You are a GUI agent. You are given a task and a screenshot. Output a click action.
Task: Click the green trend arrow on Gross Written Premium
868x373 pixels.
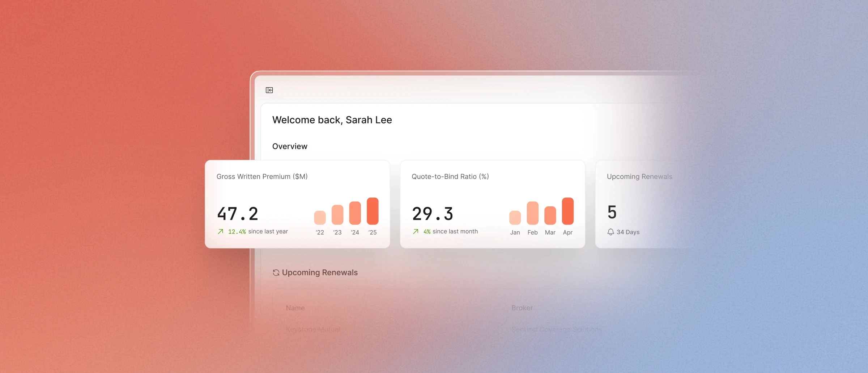[220, 231]
